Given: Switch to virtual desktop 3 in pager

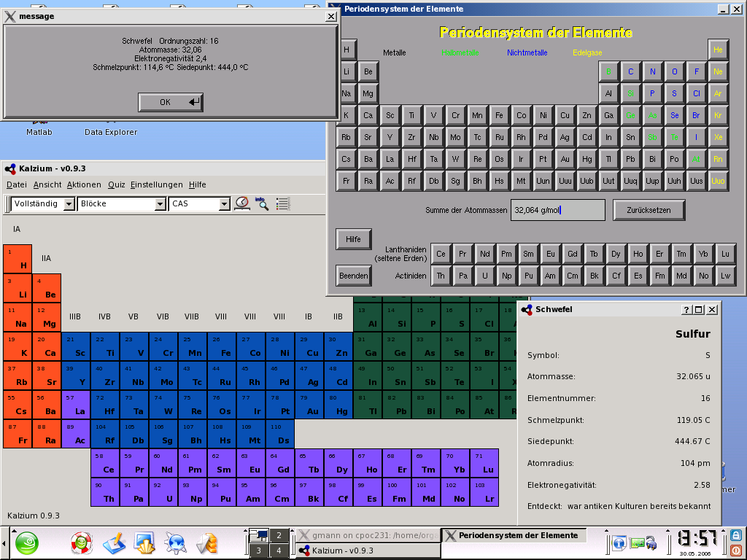Looking at the screenshot, I should pos(259,551).
